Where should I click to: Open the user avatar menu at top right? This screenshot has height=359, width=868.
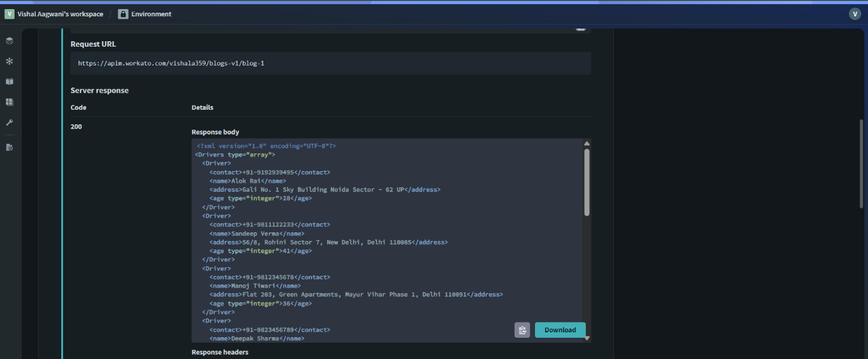[x=855, y=14]
